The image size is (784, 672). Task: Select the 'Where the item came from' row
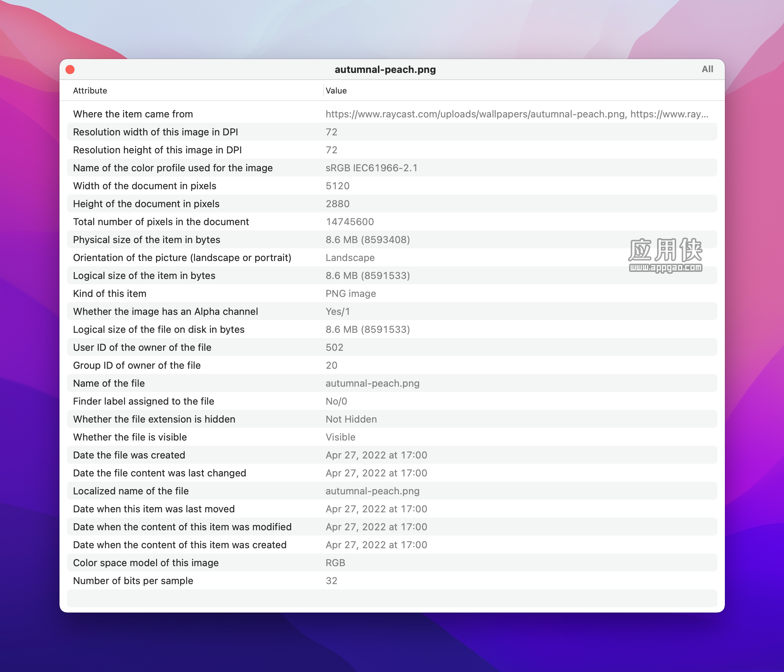392,114
